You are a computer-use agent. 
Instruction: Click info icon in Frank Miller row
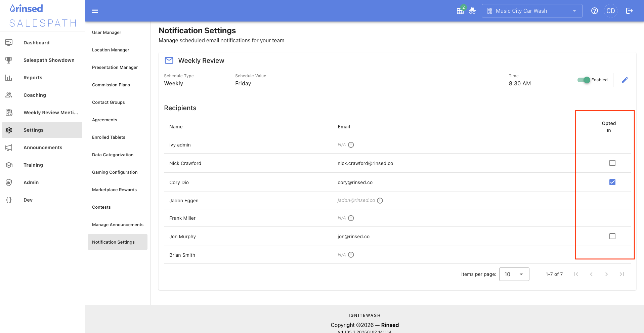click(x=351, y=218)
